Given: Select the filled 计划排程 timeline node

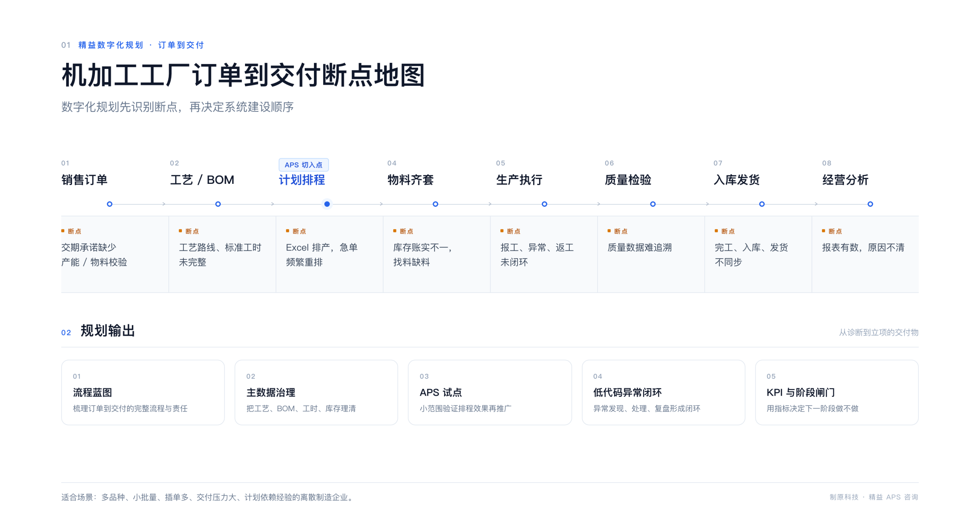Looking at the screenshot, I should pyautogui.click(x=327, y=204).
